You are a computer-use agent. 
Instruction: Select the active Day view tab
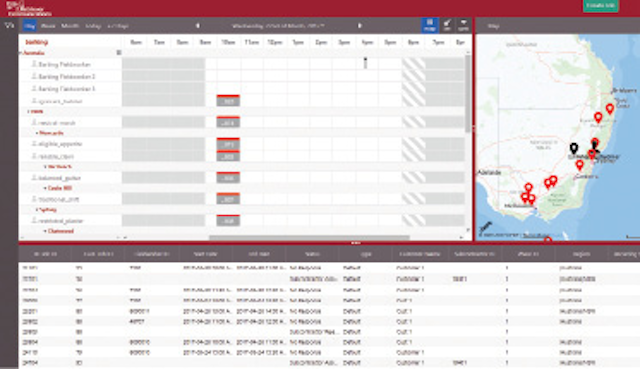pos(29,26)
